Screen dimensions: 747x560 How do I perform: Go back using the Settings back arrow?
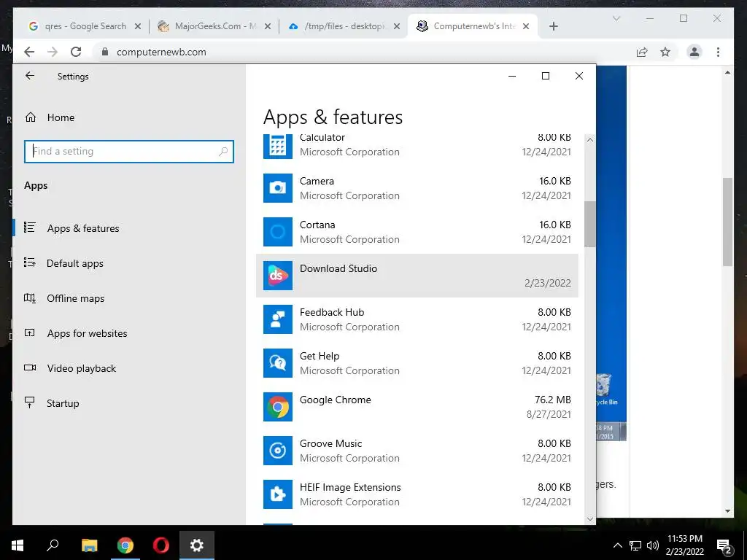[30, 76]
